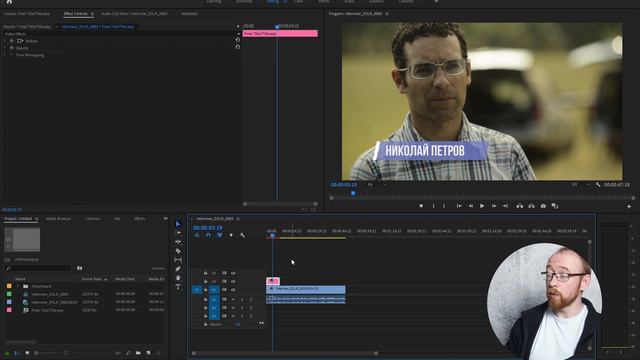Image resolution: width=640 pixels, height=360 pixels.
Task: Select the Track Select Forward tool
Action: tap(178, 233)
